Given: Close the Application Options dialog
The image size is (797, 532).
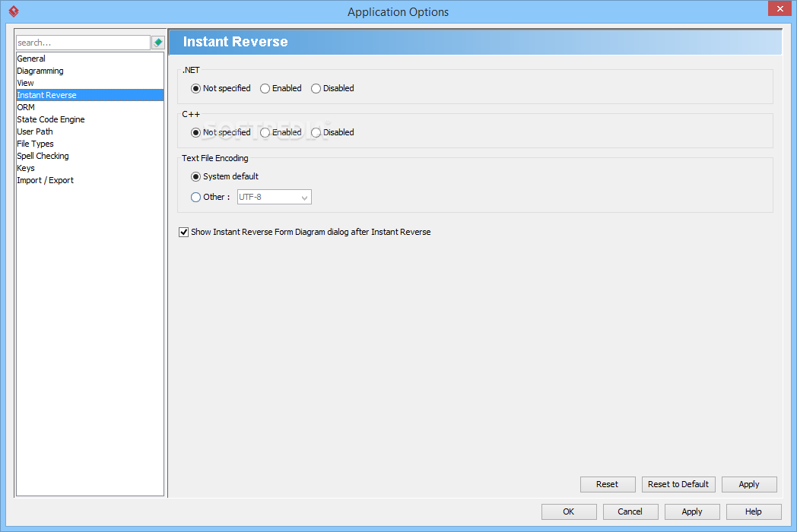Looking at the screenshot, I should tap(780, 8).
